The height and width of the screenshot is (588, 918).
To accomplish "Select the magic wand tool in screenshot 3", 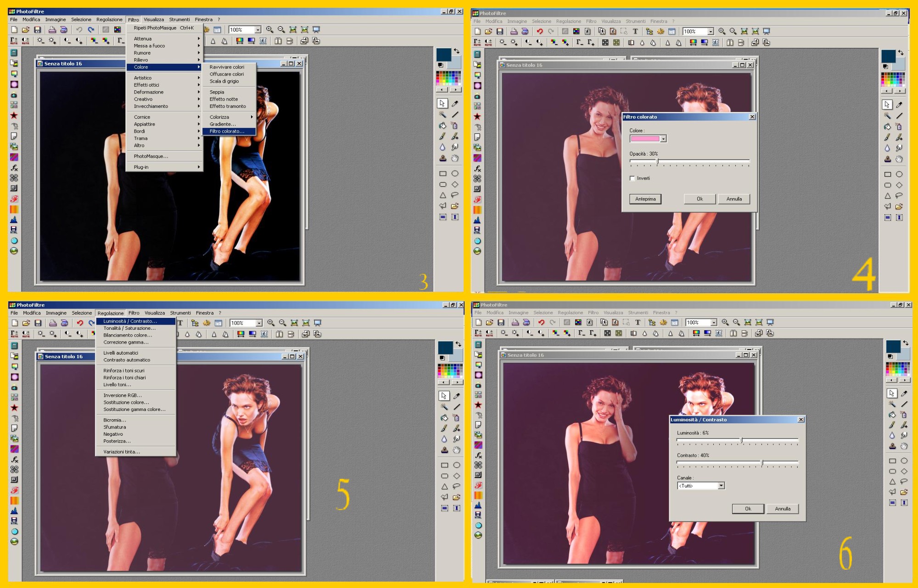I will (x=442, y=115).
